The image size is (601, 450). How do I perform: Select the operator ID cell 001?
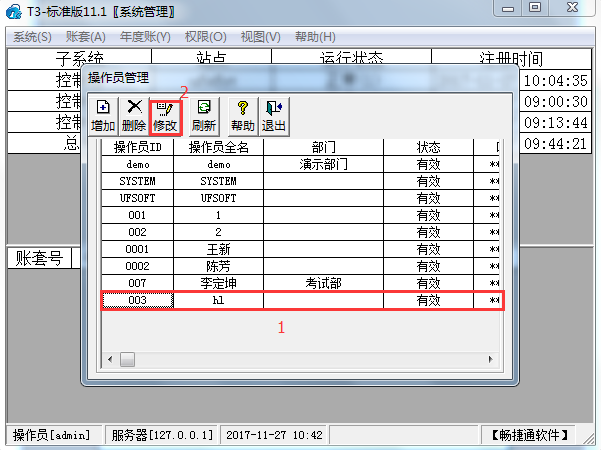click(138, 215)
